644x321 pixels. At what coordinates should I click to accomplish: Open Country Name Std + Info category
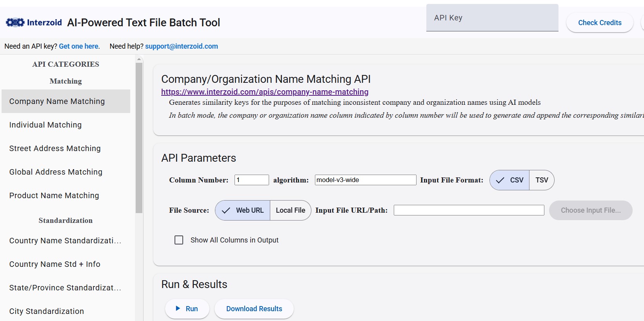(x=66, y=264)
